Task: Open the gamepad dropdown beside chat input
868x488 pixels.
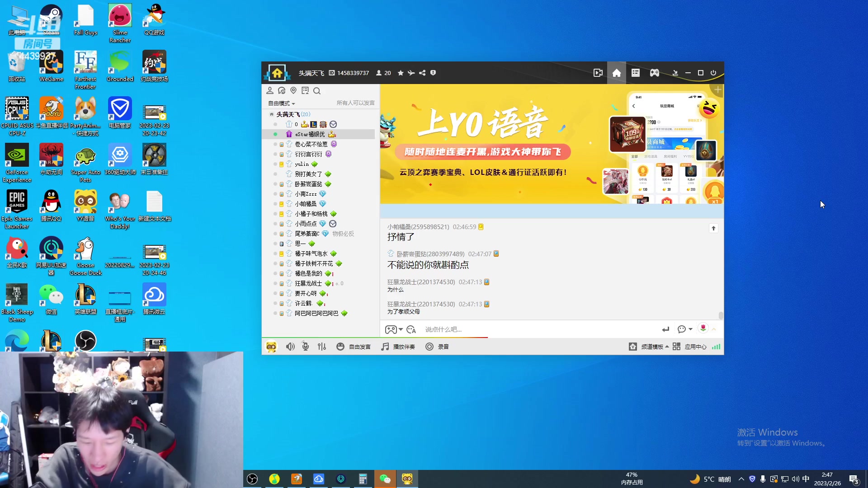Action: pos(394,329)
